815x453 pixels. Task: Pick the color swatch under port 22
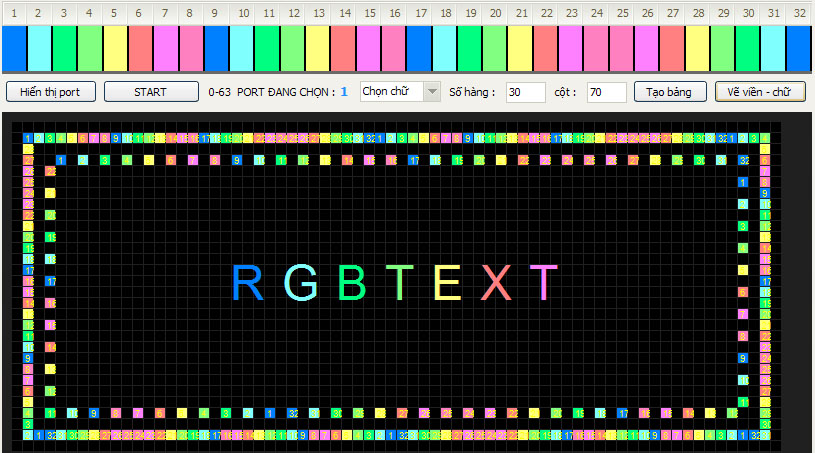pyautogui.click(x=545, y=47)
